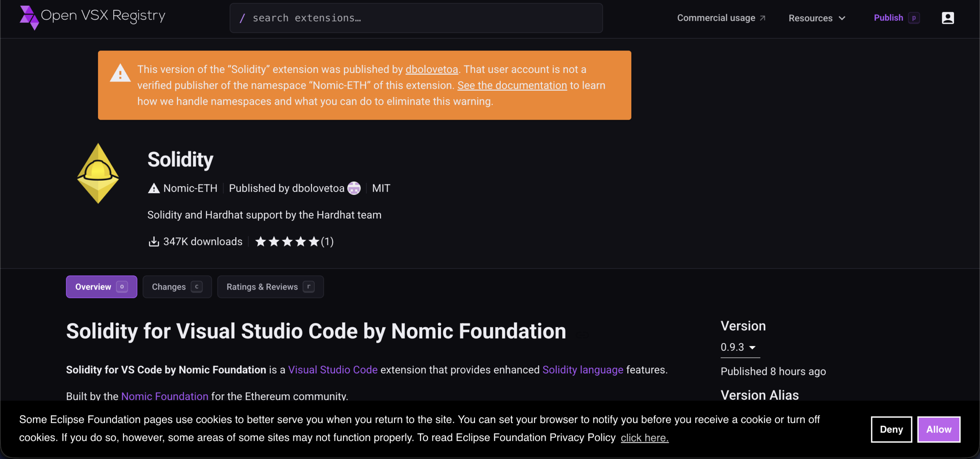The width and height of the screenshot is (980, 459).
Task: Open dbolovetoa link in warning banner
Action: click(x=432, y=69)
